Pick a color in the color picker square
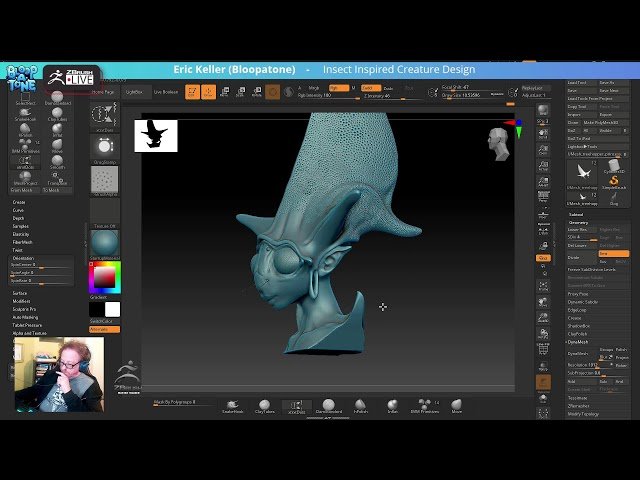Image resolution: width=640 pixels, height=480 pixels. pyautogui.click(x=104, y=276)
